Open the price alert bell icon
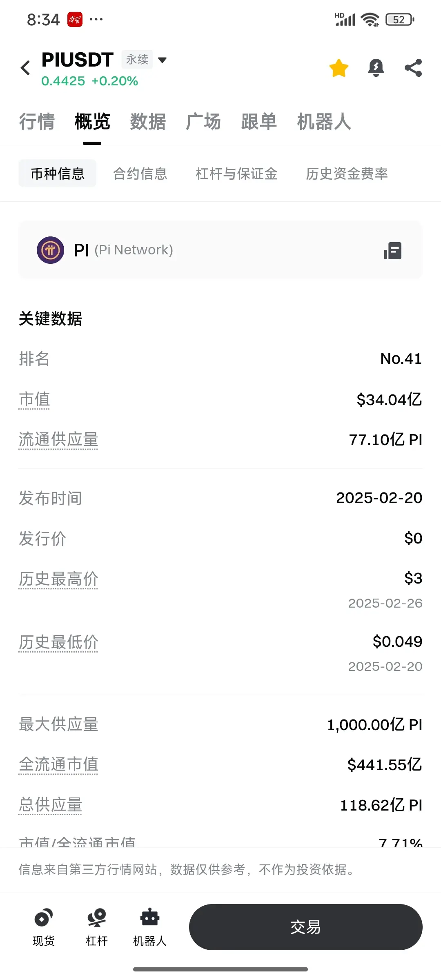This screenshot has width=441, height=980. click(376, 68)
